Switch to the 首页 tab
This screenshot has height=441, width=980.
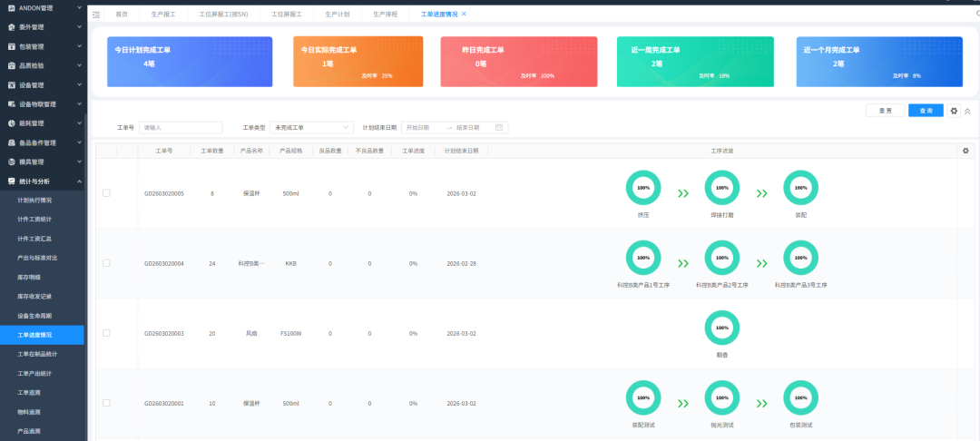click(x=122, y=14)
